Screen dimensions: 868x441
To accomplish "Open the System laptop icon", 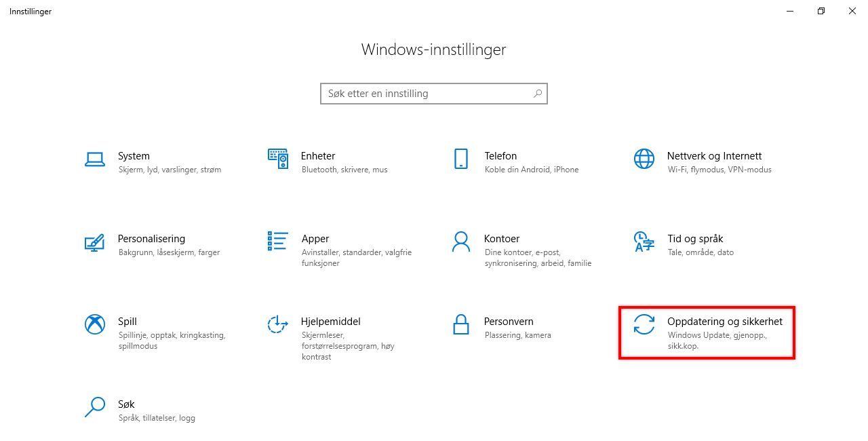I will click(x=94, y=159).
